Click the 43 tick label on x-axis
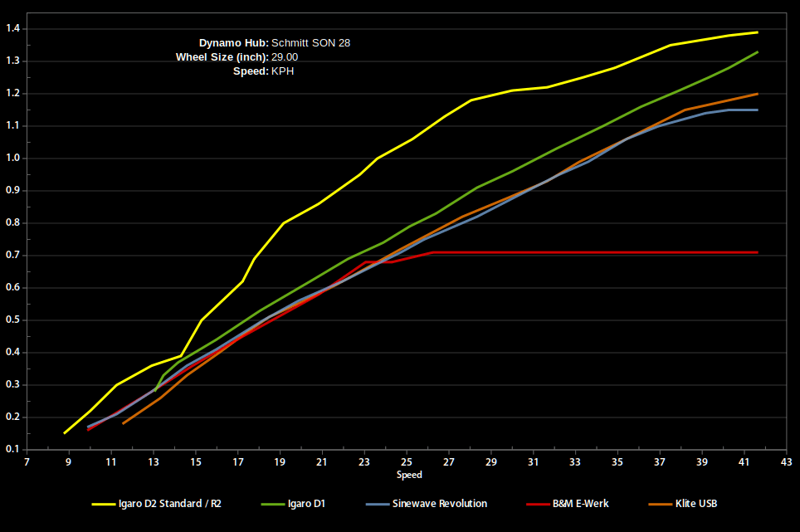The image size is (800, 532). (787, 462)
